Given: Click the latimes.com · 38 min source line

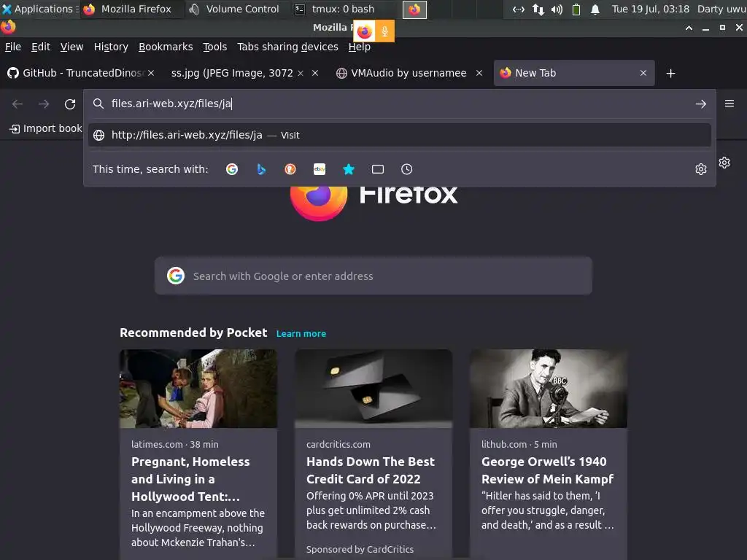Looking at the screenshot, I should (175, 444).
